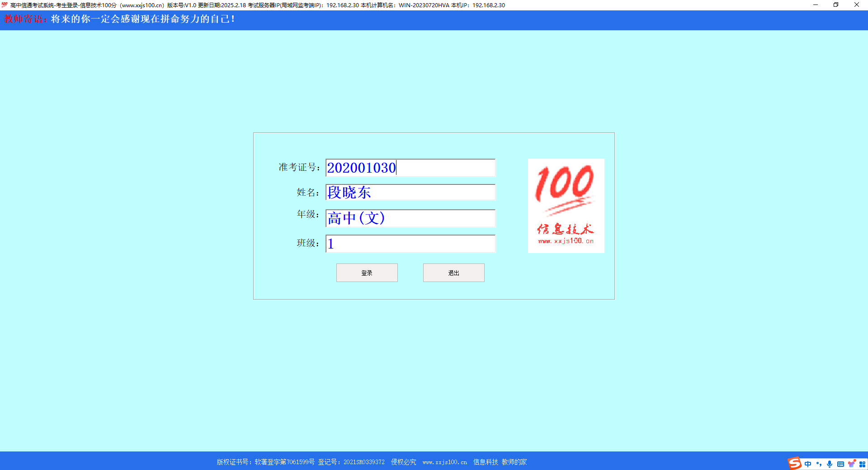Click the 准考证号 label
The height and width of the screenshot is (470, 868).
pyautogui.click(x=299, y=167)
